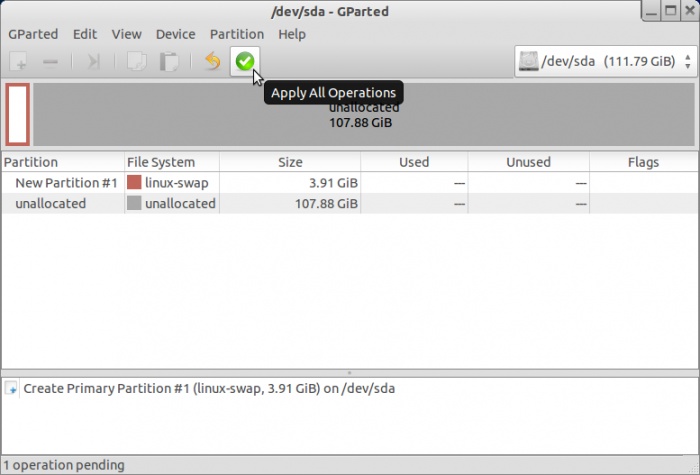Click the '1 operation pending' status text
The image size is (700, 475).
coord(64,465)
